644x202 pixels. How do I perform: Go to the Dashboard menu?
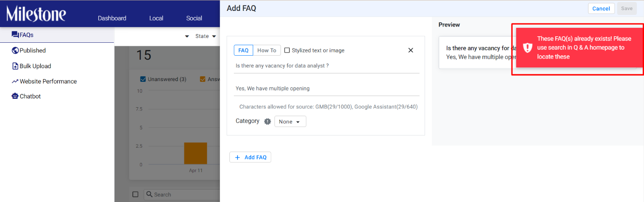click(x=112, y=18)
